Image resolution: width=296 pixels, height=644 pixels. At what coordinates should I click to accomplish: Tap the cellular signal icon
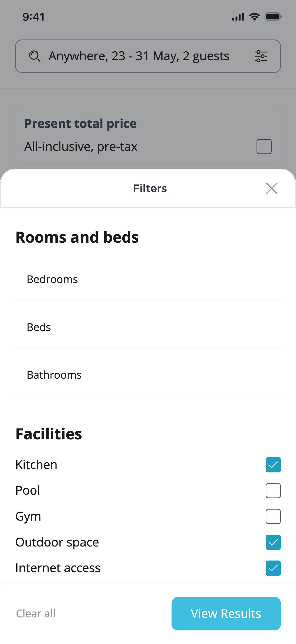[238, 17]
